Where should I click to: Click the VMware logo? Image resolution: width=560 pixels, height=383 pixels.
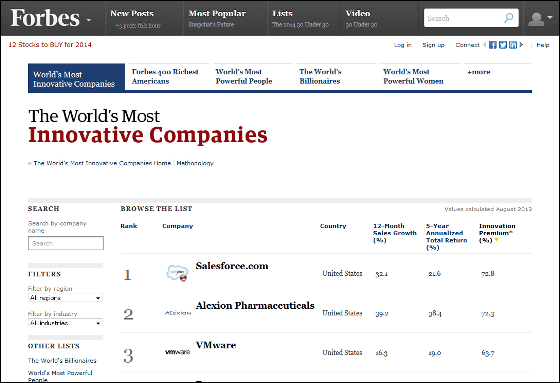point(178,352)
